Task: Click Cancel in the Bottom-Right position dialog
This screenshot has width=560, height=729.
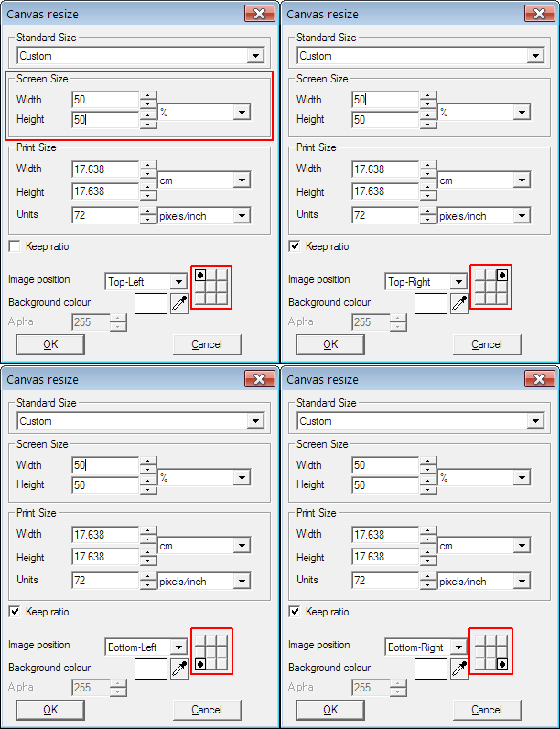Action: tap(487, 710)
